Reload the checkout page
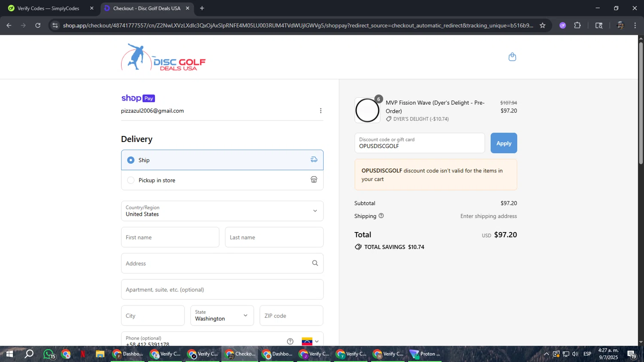 point(38,25)
